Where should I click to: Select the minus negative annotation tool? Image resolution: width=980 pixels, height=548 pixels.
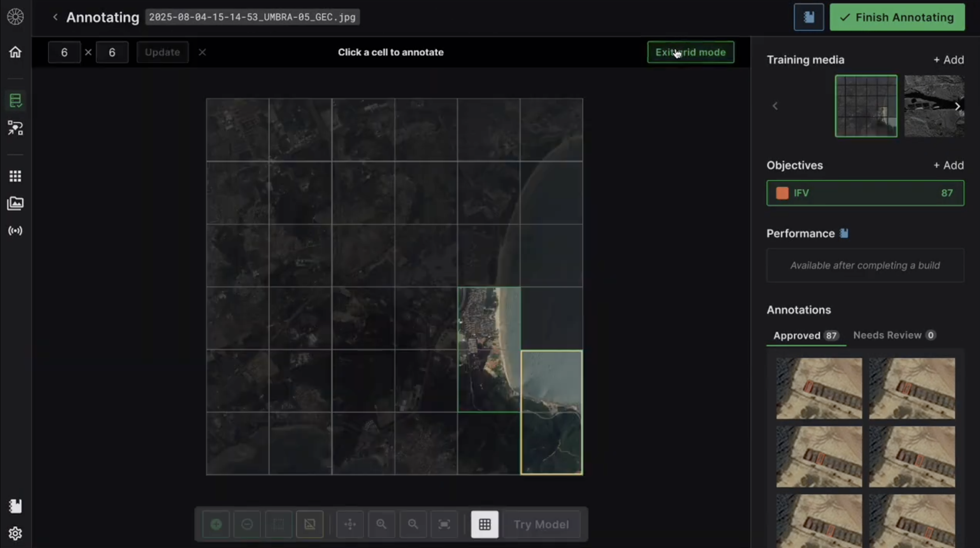[247, 524]
